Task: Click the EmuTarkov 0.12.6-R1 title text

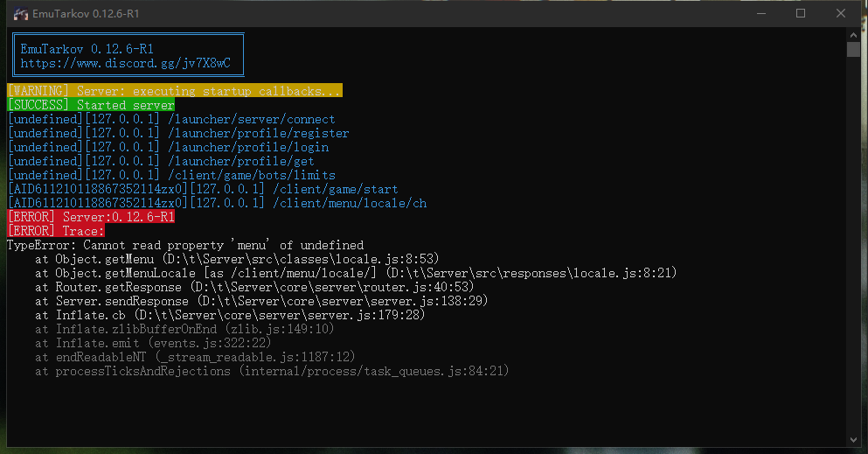Action: [87, 14]
